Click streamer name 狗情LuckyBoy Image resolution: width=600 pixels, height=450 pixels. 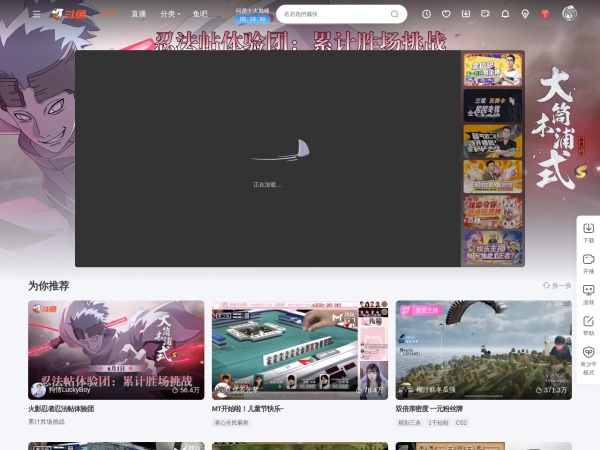pos(69,390)
